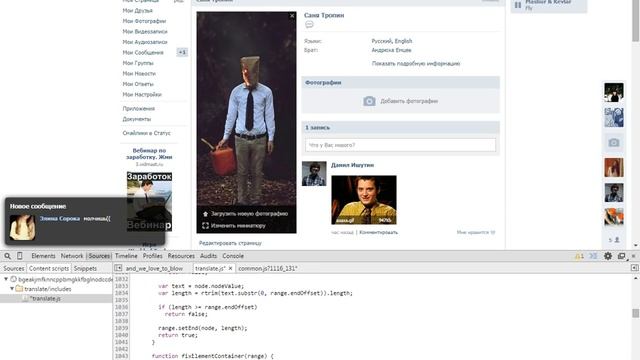Select the Sources navigator sub-tab

pyautogui.click(x=13, y=268)
